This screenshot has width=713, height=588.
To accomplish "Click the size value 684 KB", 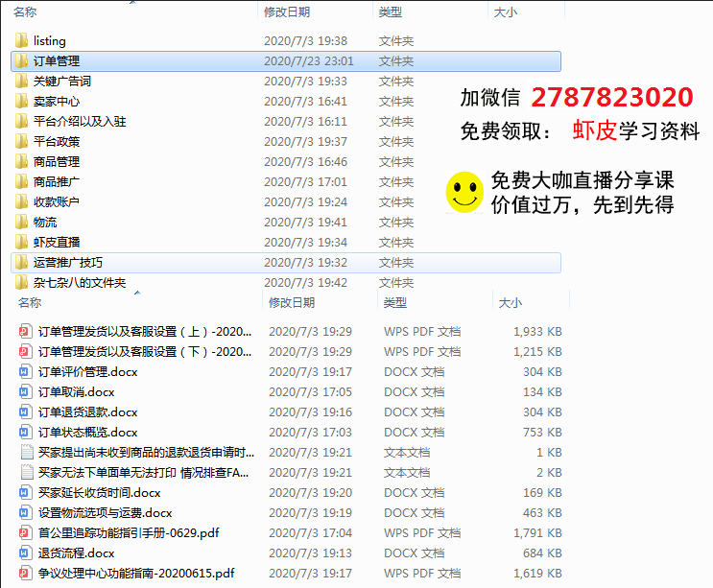I will pyautogui.click(x=542, y=553).
